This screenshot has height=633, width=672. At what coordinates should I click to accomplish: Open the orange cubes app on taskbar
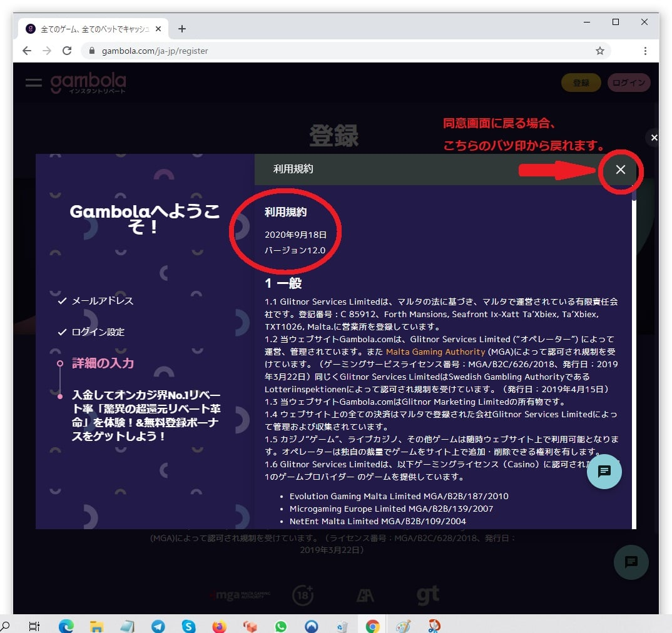pyautogui.click(x=250, y=626)
